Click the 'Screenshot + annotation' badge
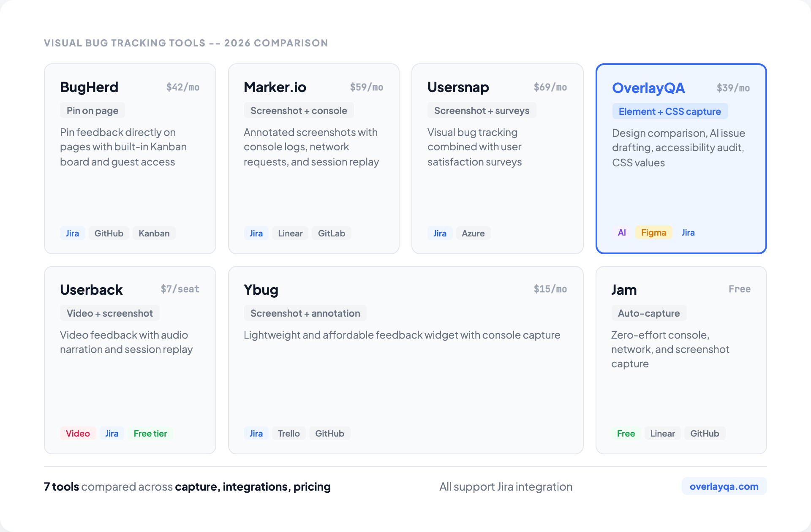The height and width of the screenshot is (532, 811). pos(305,313)
